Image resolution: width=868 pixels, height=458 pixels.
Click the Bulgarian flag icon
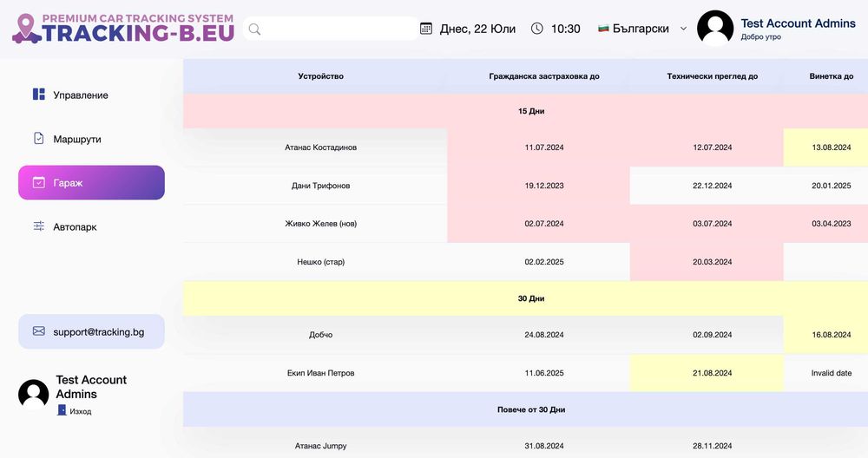[603, 29]
